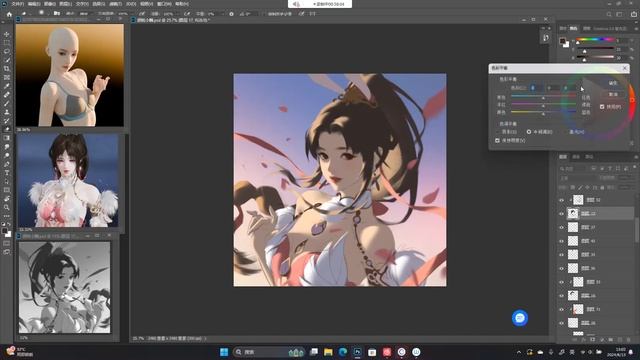Expand the status bar info arrow
Screen dimensions: 640x360
pos(205,339)
